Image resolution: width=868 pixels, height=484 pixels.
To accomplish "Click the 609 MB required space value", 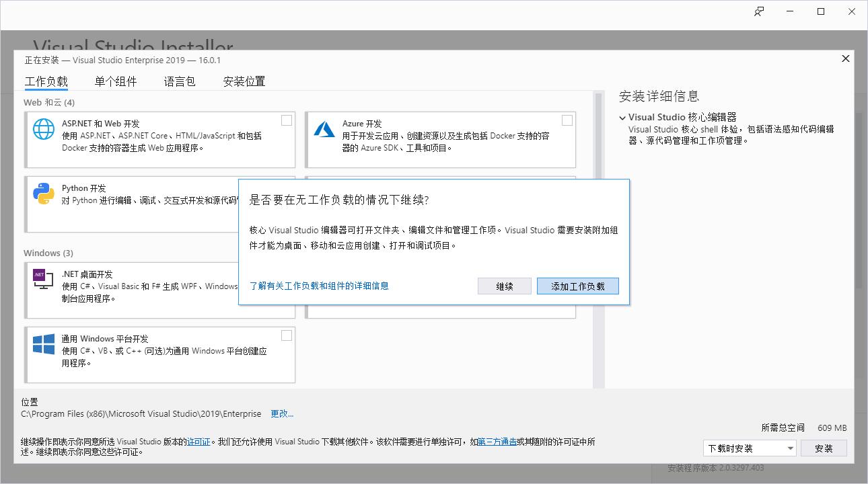I will (832, 428).
